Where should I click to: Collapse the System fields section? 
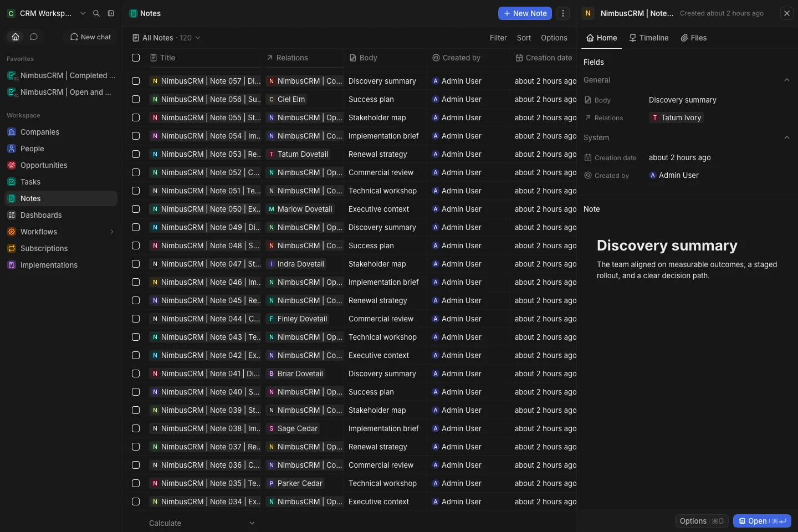click(x=787, y=137)
